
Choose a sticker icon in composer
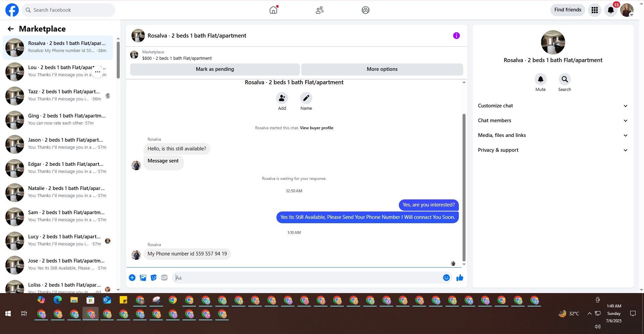pyautogui.click(x=154, y=278)
